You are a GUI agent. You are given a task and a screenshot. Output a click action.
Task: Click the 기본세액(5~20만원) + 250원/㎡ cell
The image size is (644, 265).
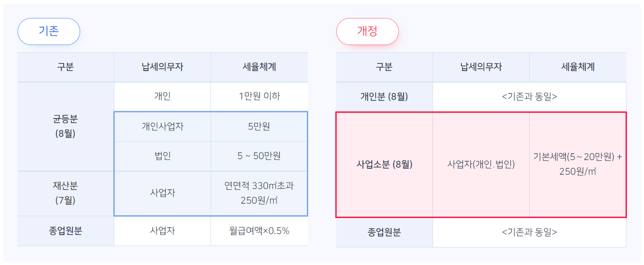coord(577,164)
